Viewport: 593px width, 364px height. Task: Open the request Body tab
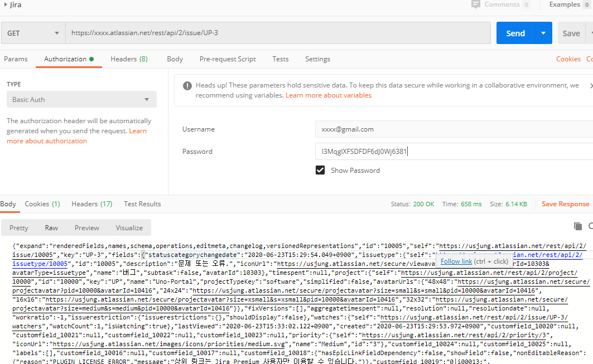175,59
